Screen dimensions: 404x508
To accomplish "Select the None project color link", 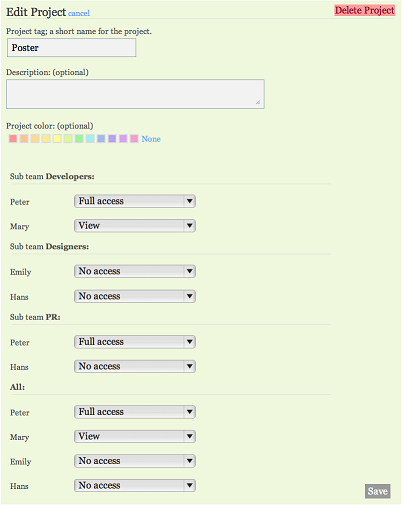I will pos(151,139).
